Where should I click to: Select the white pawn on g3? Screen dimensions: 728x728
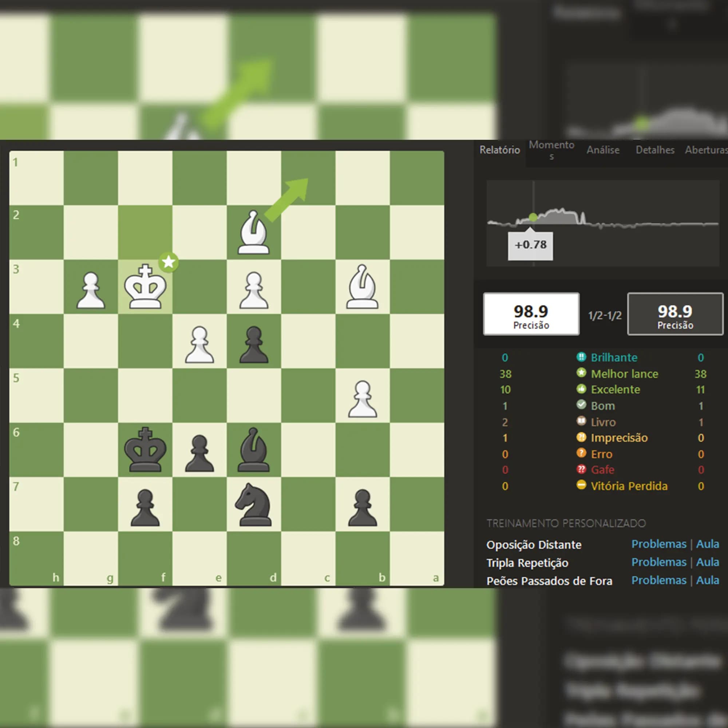click(x=91, y=290)
